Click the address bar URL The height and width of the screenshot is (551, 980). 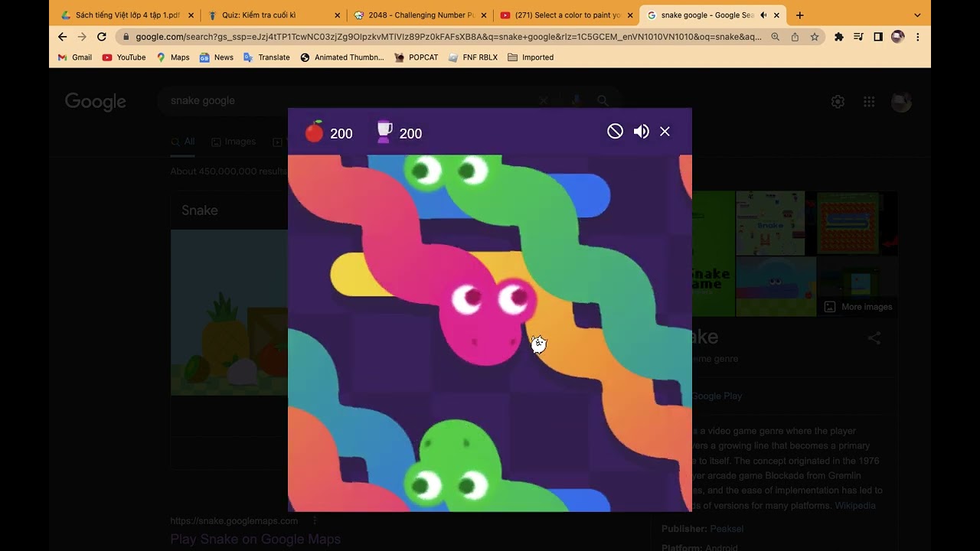[x=448, y=37]
